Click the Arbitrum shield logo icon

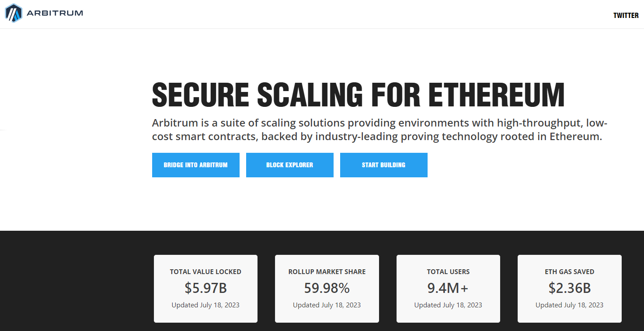pyautogui.click(x=13, y=13)
